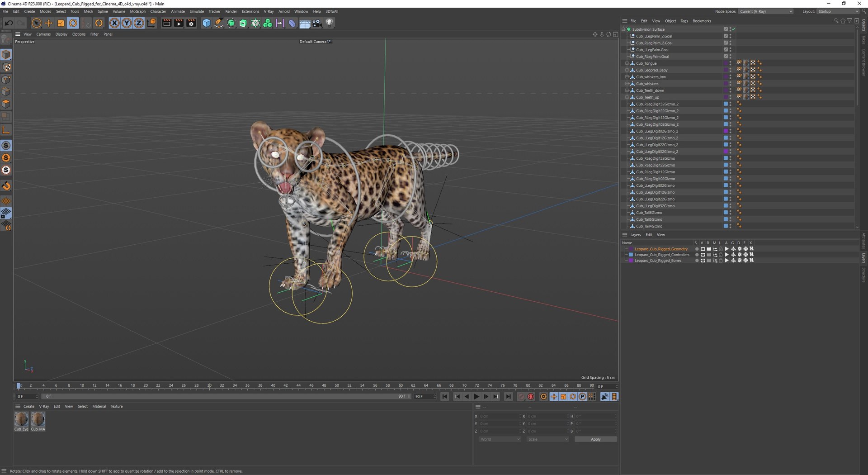Add a Light object with bulb icon
The image size is (868, 475).
click(x=330, y=23)
